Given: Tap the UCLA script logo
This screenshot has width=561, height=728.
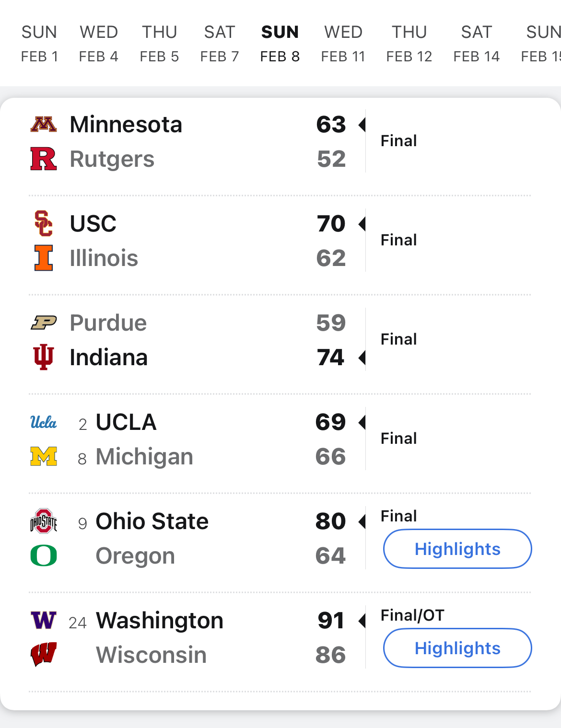Looking at the screenshot, I should click(x=44, y=422).
